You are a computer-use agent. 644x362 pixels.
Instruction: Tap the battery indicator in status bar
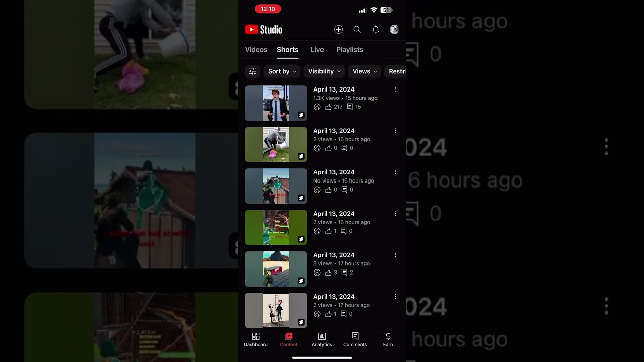(386, 10)
